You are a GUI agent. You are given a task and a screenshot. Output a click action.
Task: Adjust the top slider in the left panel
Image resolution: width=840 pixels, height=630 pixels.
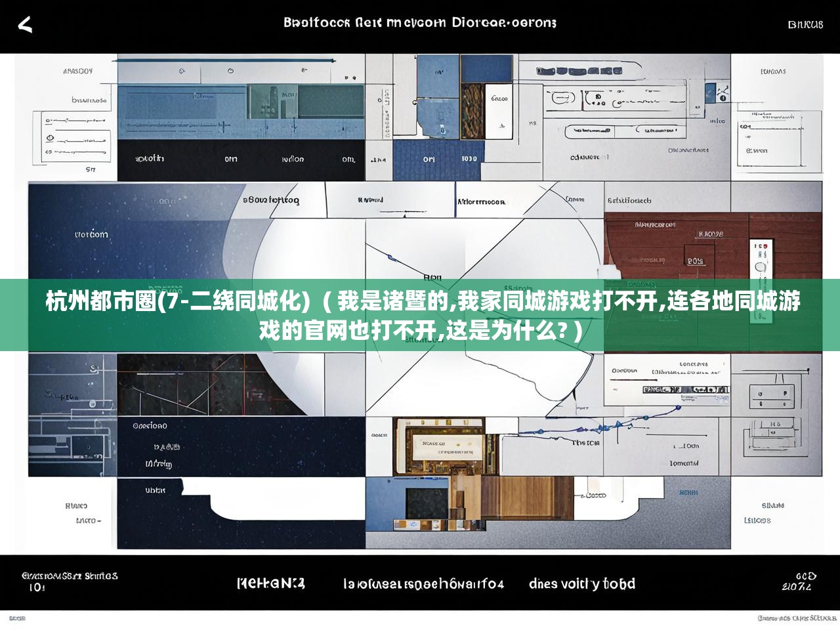pyautogui.click(x=75, y=121)
